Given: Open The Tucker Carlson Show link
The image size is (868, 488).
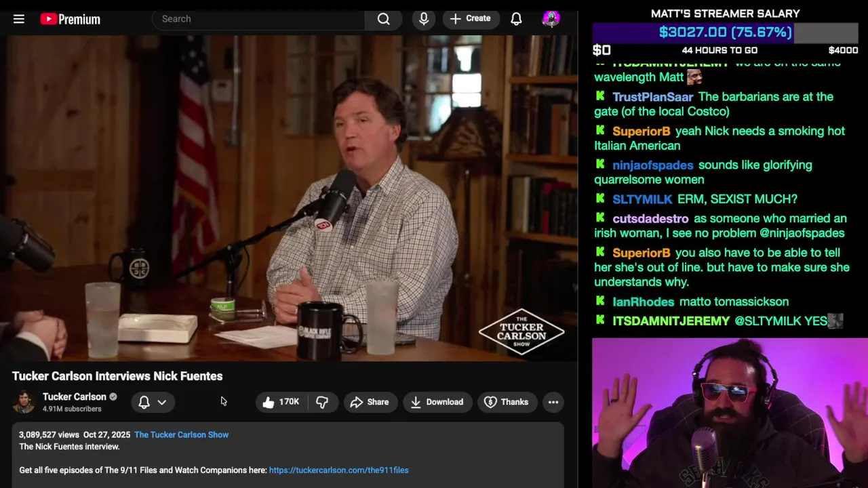Looking at the screenshot, I should pyautogui.click(x=181, y=434).
